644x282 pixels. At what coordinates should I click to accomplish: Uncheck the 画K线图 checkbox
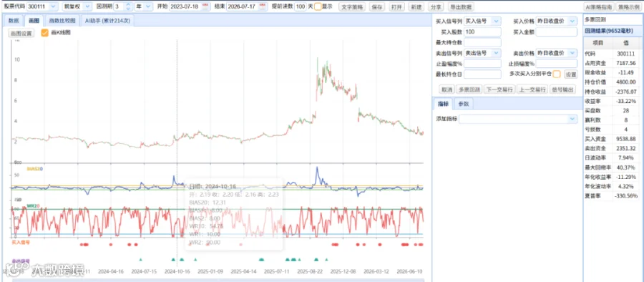[x=45, y=33]
